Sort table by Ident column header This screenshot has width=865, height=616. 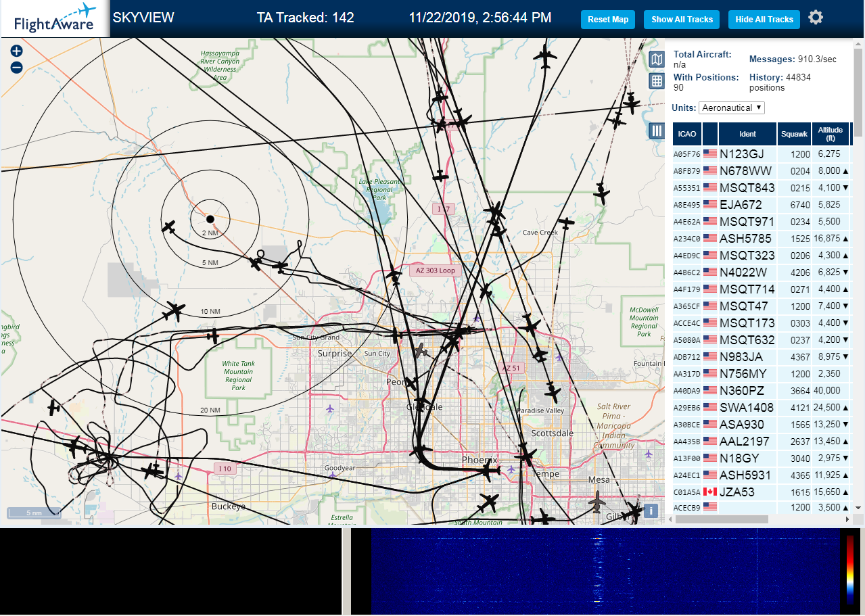coord(747,134)
